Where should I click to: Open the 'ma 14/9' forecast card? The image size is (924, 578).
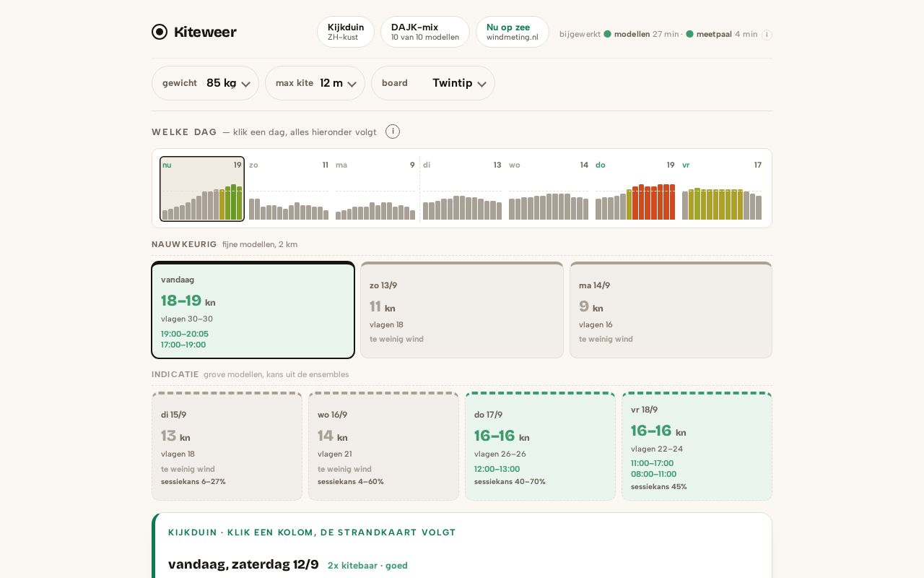click(x=671, y=310)
